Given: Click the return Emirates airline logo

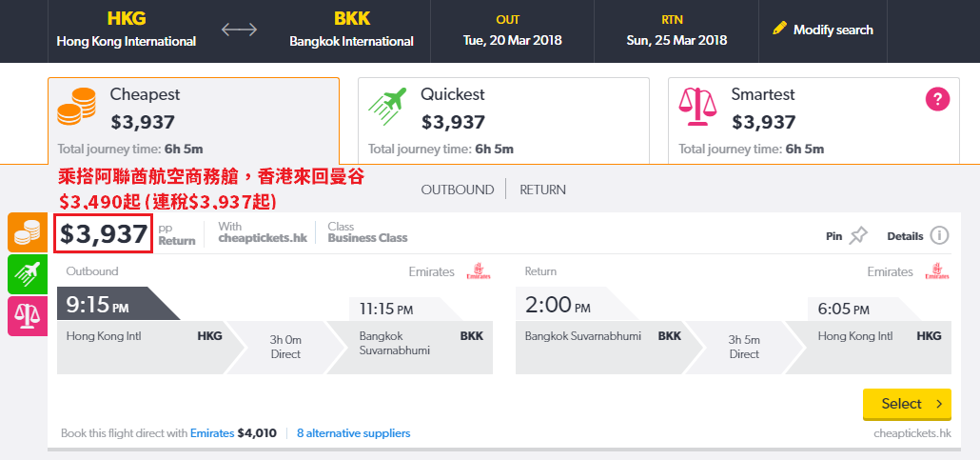Looking at the screenshot, I should point(937,271).
